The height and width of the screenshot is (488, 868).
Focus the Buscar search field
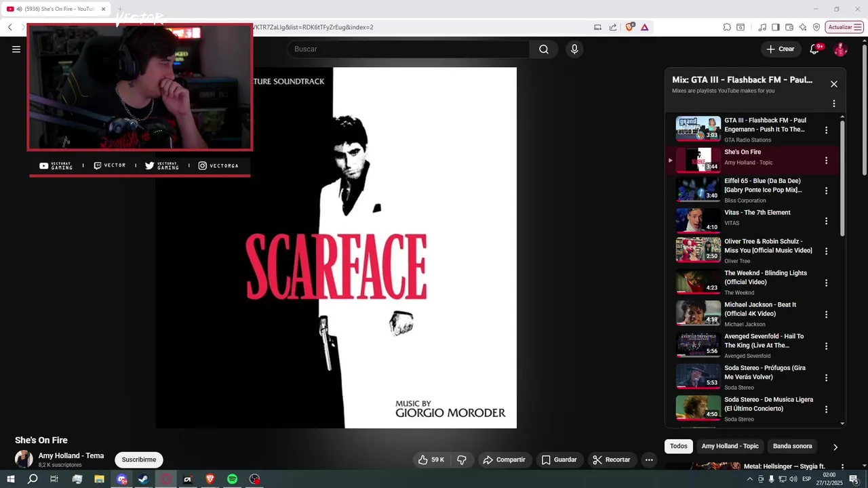(x=408, y=49)
